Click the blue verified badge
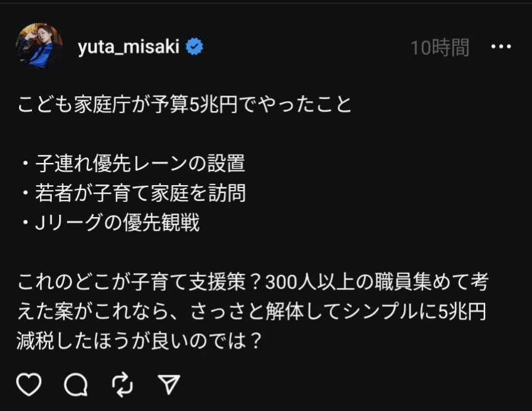 194,47
